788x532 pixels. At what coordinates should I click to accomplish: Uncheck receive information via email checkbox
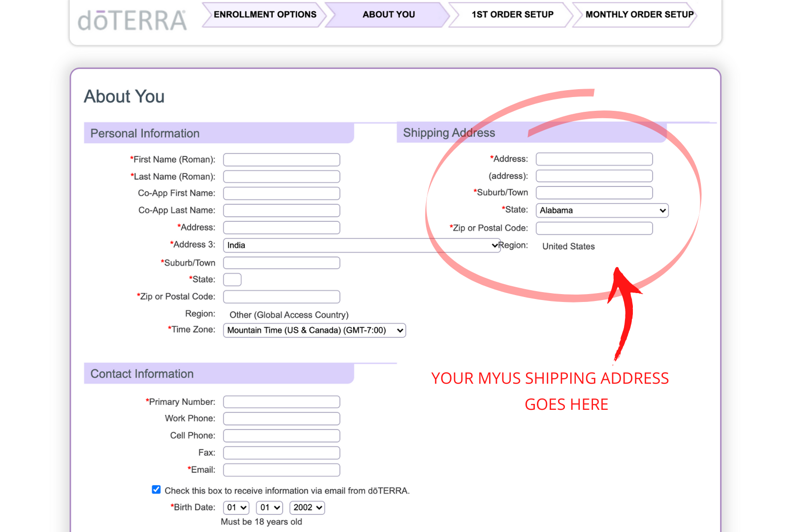[156, 490]
